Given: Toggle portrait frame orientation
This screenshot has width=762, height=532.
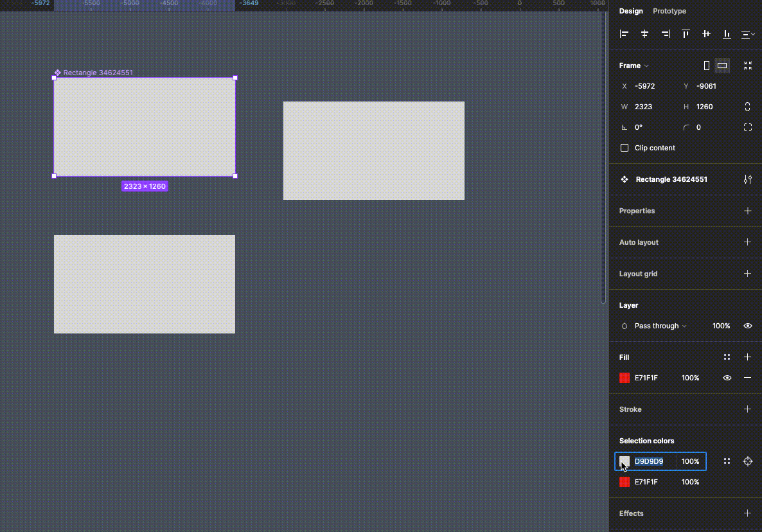Looking at the screenshot, I should coord(706,65).
